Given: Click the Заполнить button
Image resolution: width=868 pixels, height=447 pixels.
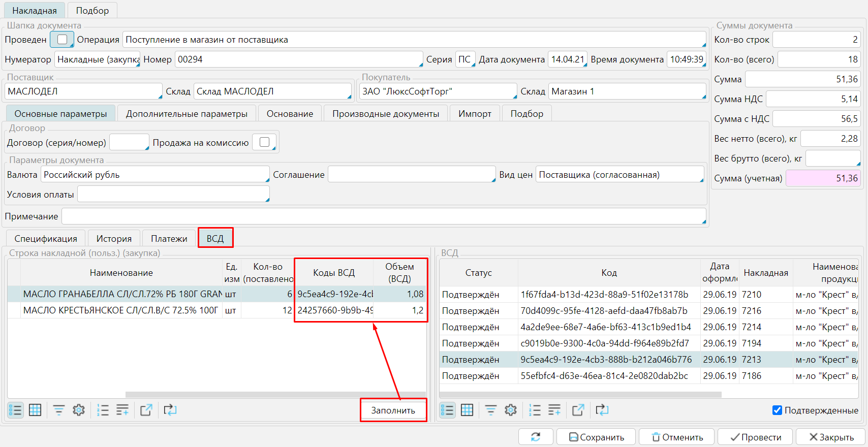Looking at the screenshot, I should pyautogui.click(x=393, y=410).
